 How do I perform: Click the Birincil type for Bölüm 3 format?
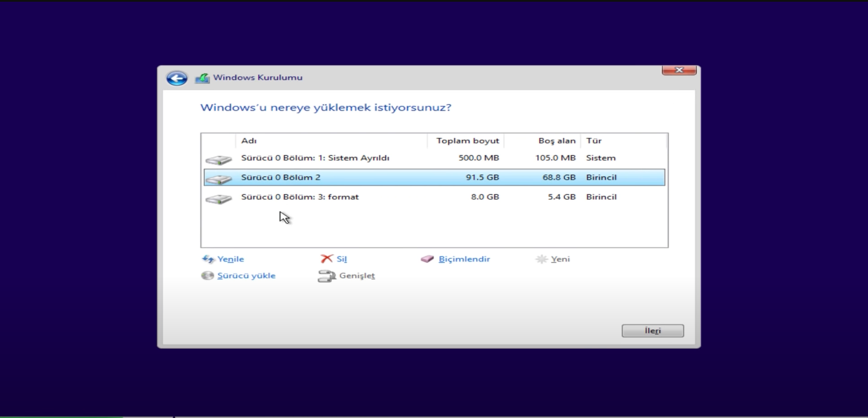pyautogui.click(x=601, y=197)
